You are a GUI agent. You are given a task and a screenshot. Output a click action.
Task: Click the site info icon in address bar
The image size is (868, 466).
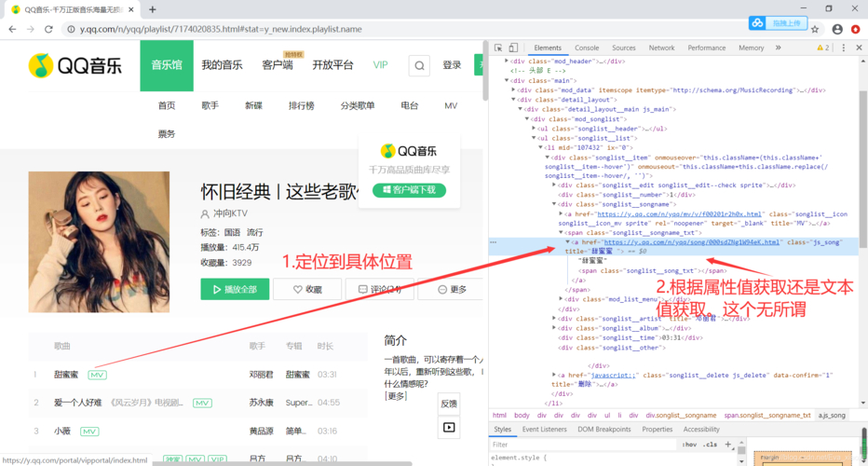click(x=71, y=29)
